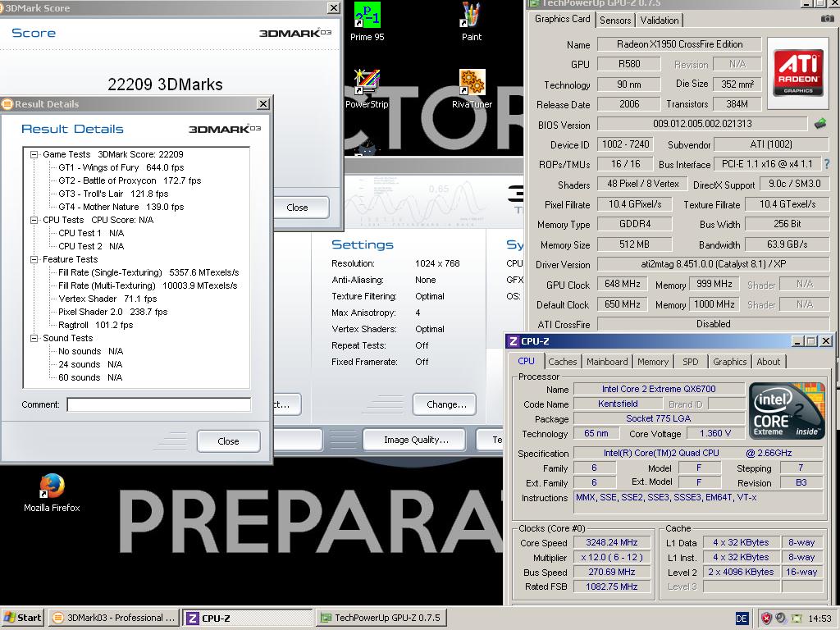Click the system clock showing 14:53

point(819,619)
